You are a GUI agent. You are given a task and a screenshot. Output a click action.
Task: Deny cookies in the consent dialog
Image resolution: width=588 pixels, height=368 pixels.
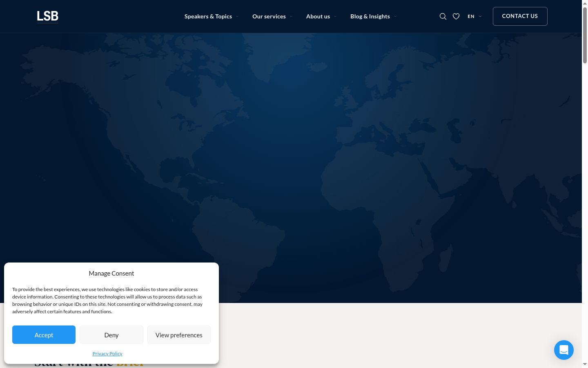tap(111, 335)
